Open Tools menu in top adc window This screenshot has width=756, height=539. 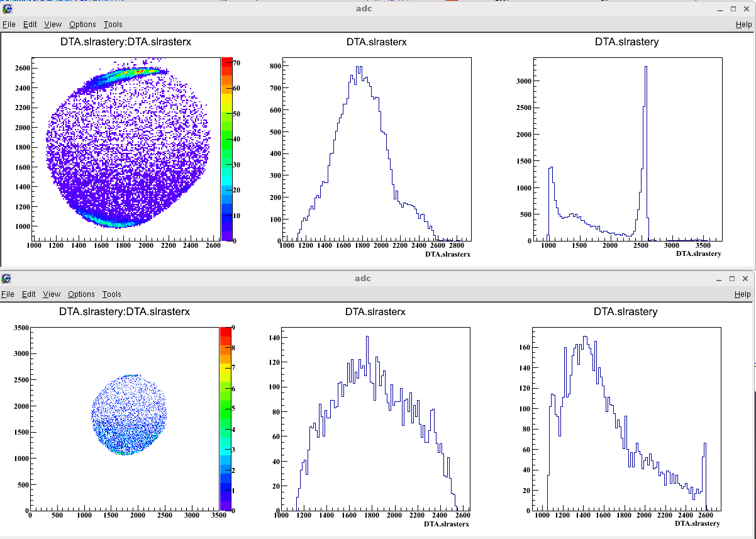click(113, 25)
